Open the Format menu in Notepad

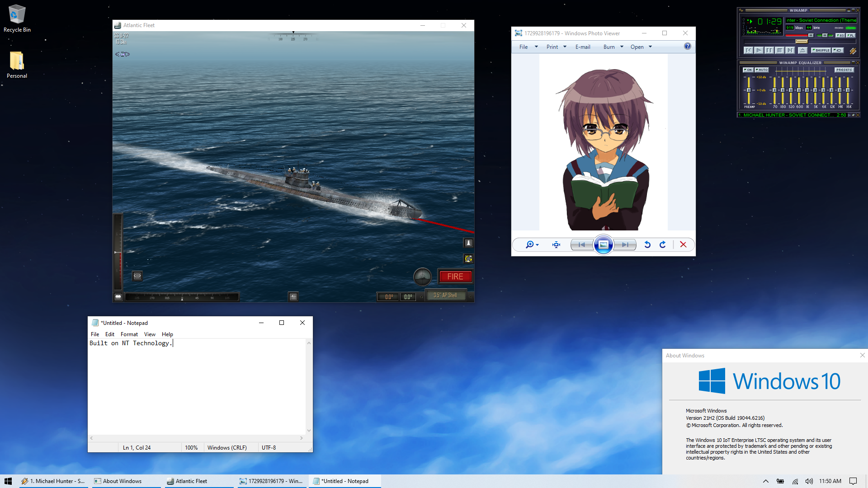(x=129, y=334)
